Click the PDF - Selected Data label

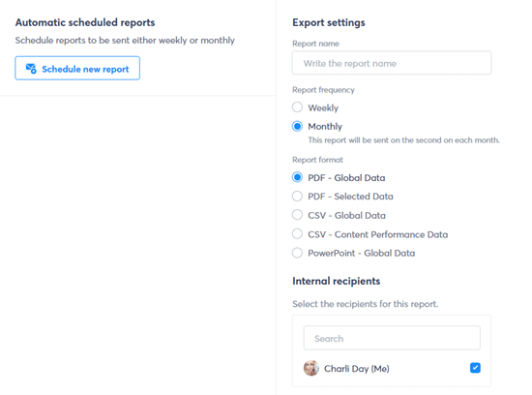point(350,197)
